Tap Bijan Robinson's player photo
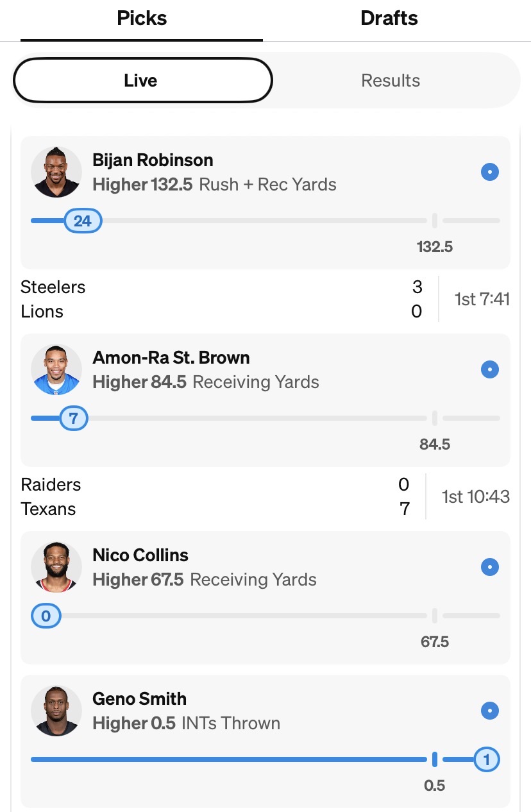 (56, 172)
